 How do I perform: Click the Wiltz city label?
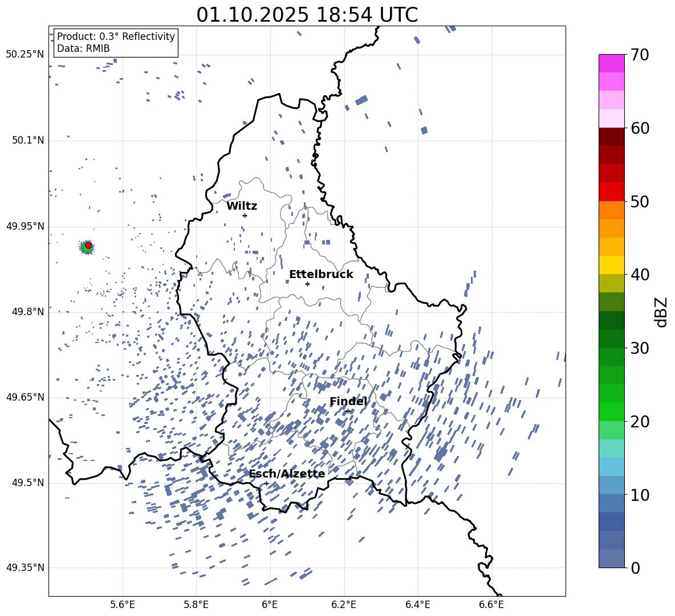(x=242, y=206)
